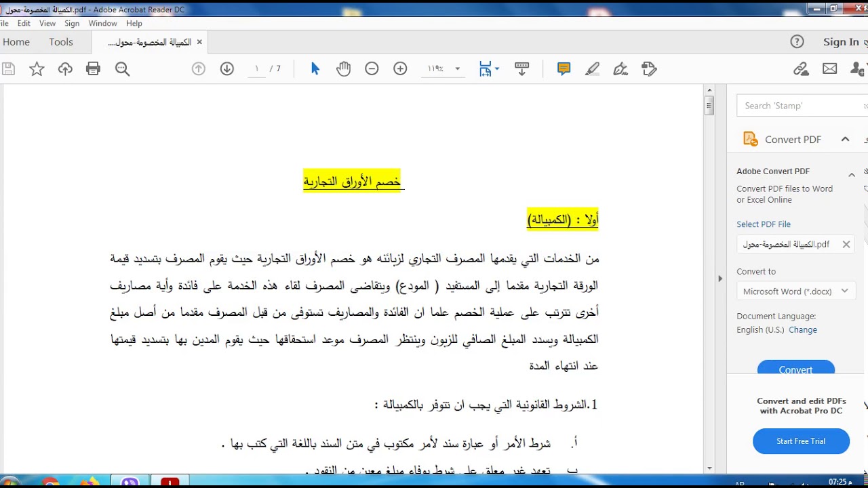Click the Select PDF File link
Viewport: 868px width, 488px height.
(764, 224)
